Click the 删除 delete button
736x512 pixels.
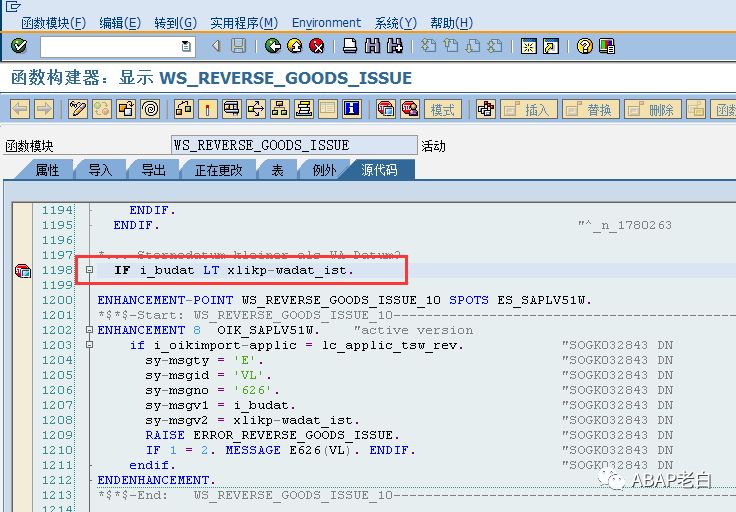653,109
